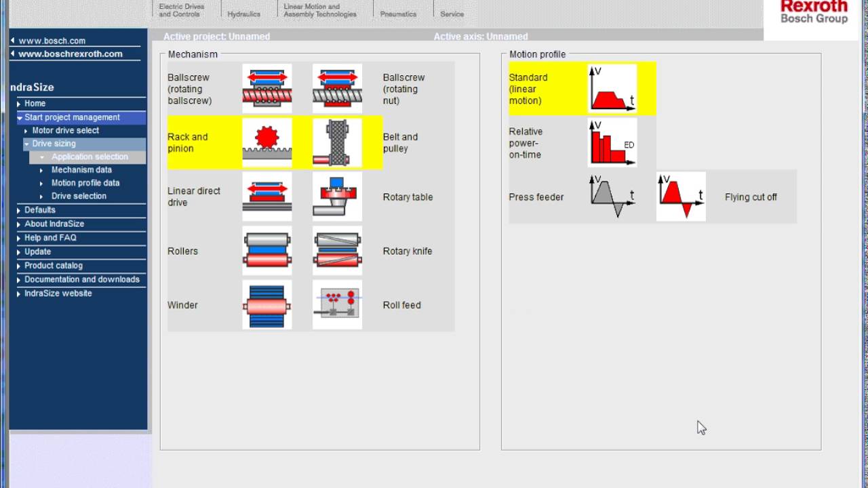868x488 pixels.
Task: Pick the flying cut off profile icon
Action: coord(681,197)
